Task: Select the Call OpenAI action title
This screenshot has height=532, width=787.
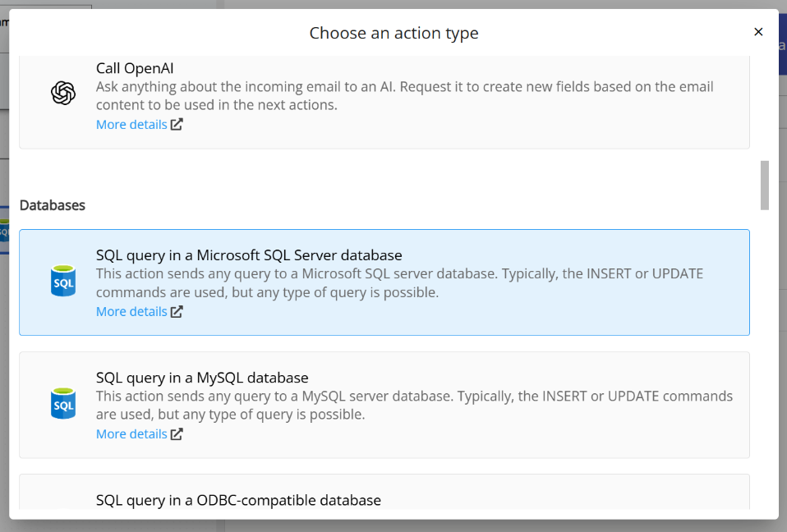Action: (x=135, y=68)
